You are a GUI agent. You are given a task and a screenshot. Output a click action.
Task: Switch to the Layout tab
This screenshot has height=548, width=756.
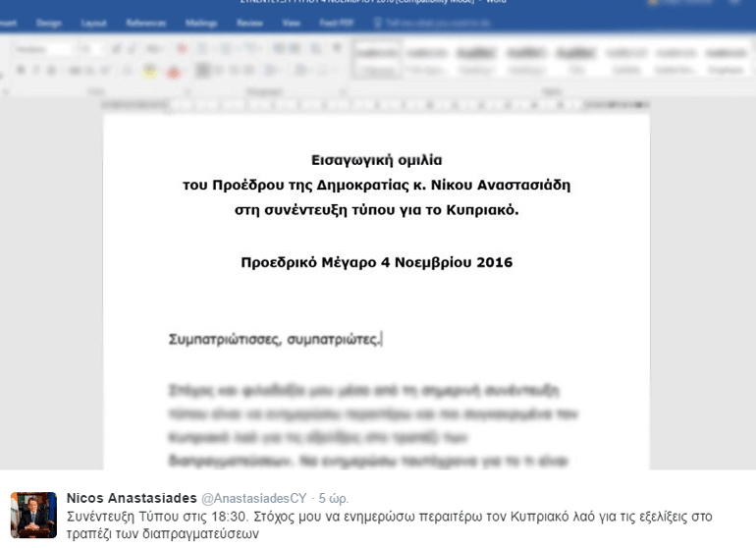[x=94, y=21]
